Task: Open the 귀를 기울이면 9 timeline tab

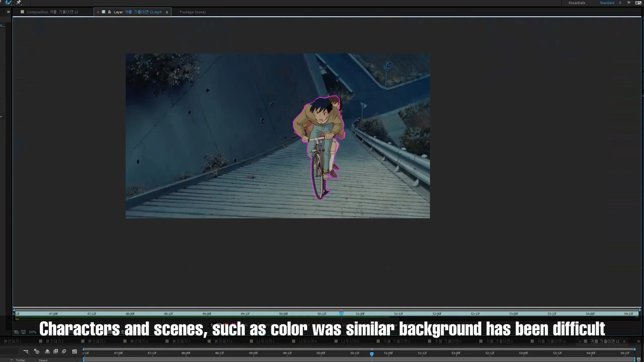Action: click(499, 341)
